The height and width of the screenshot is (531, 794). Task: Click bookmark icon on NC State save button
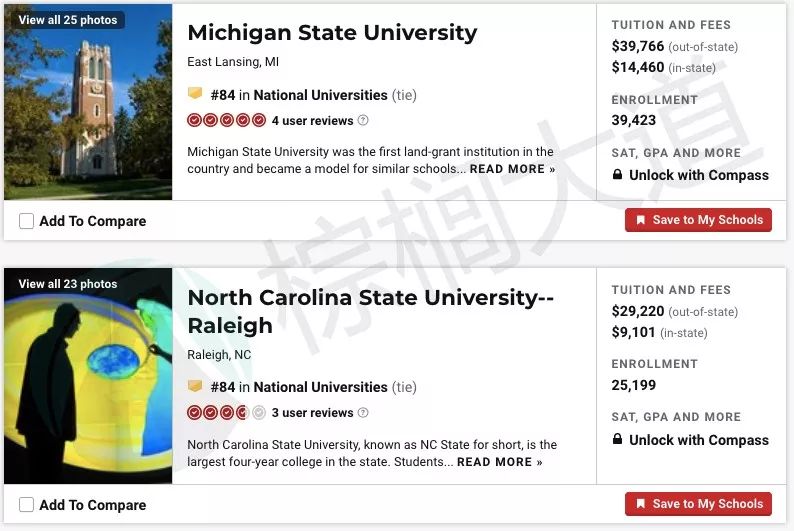641,504
